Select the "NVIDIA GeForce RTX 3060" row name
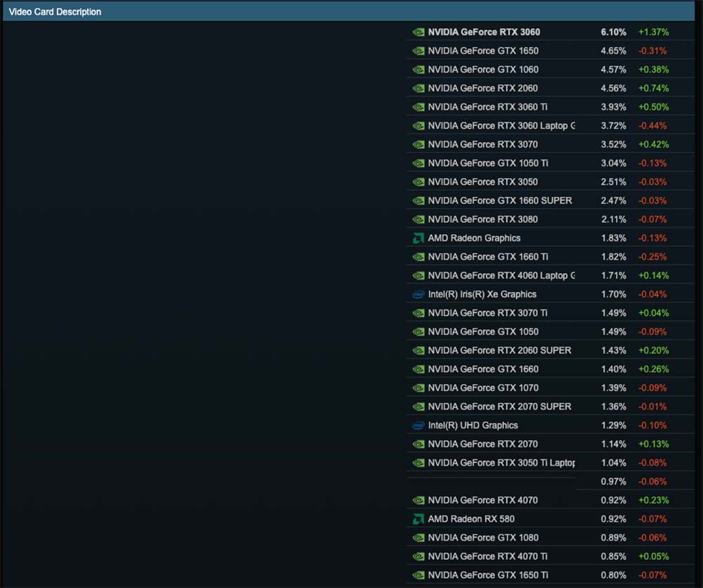Viewport: 703px width, 588px height. click(484, 32)
